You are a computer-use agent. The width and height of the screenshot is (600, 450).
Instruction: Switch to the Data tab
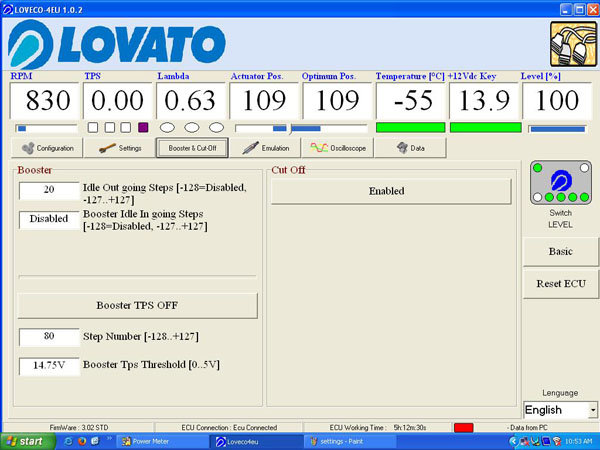[410, 148]
